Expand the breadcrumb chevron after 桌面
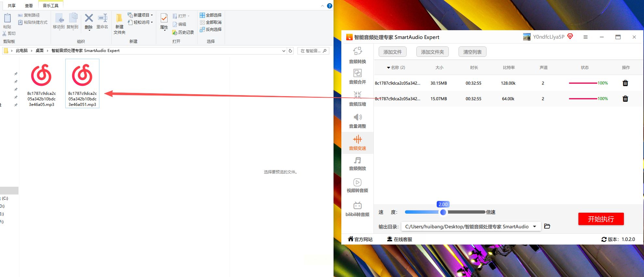 (47, 51)
